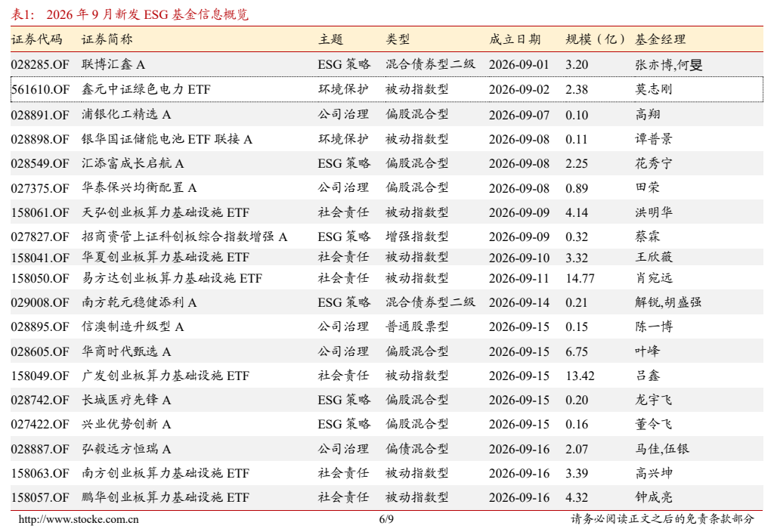The width and height of the screenshot is (774, 532).
Task: Click size value 2.38
Action: (x=577, y=89)
